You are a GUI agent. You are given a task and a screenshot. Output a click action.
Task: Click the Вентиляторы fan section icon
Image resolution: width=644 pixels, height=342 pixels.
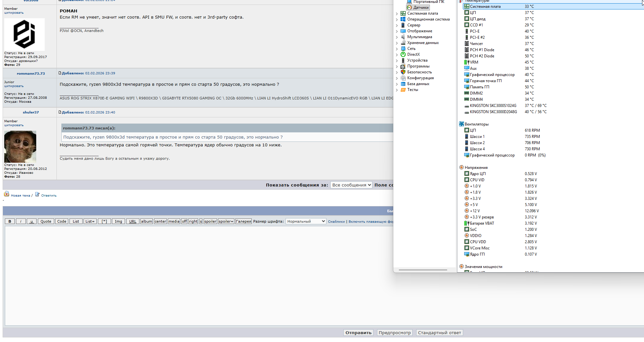coord(462,124)
